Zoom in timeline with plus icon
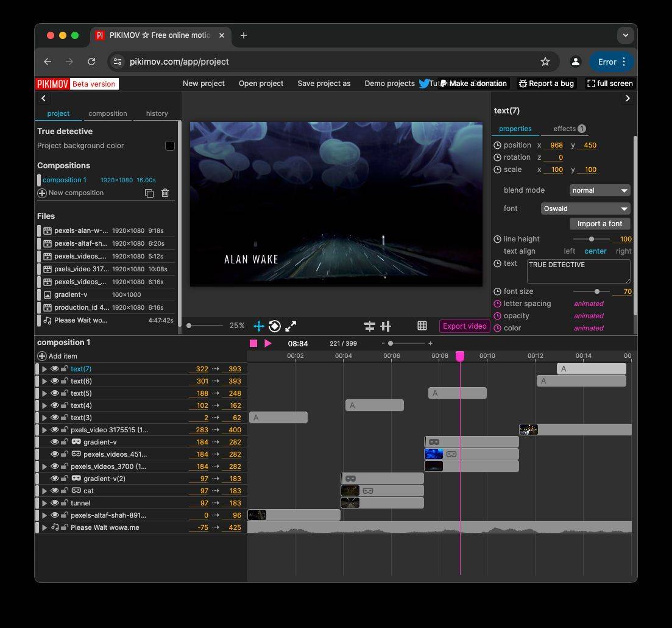Image resolution: width=672 pixels, height=628 pixels. pos(430,343)
